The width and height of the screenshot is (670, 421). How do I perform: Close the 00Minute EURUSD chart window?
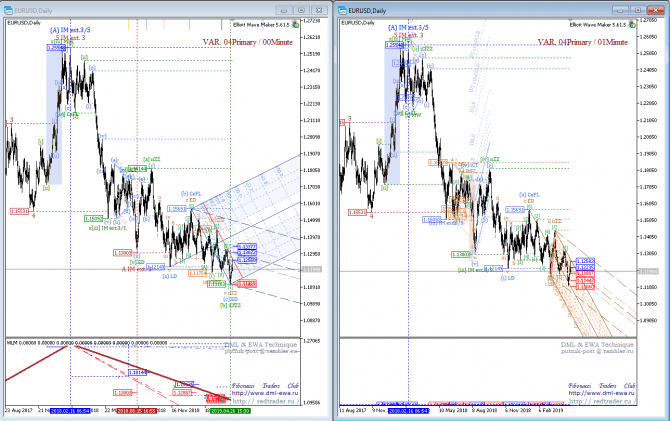[x=319, y=10]
